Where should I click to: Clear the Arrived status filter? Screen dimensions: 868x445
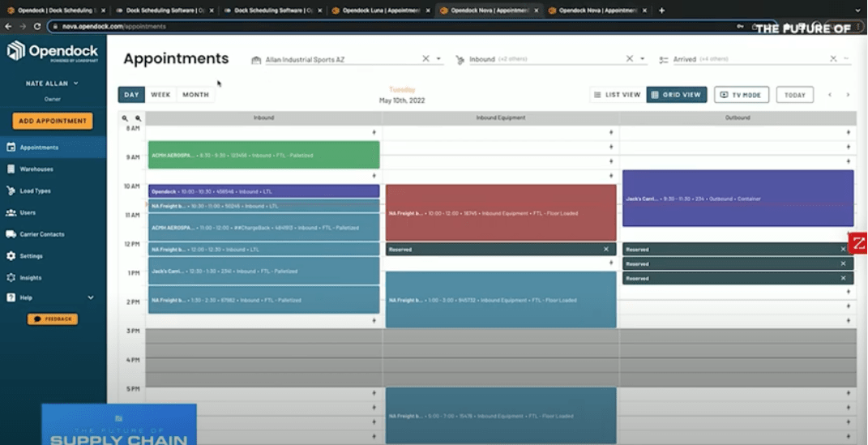tap(833, 58)
